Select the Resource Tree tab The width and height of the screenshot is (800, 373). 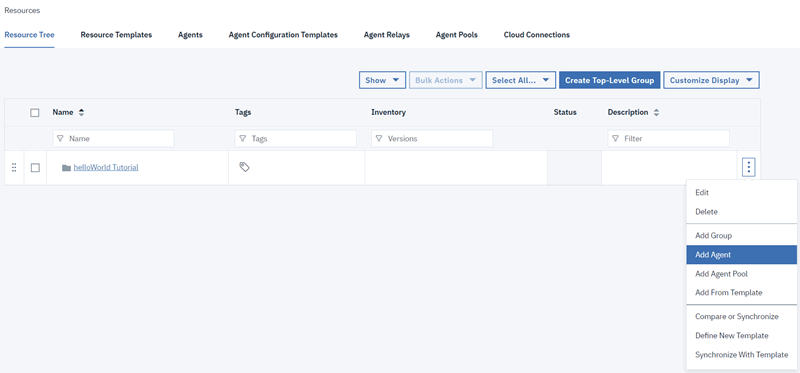click(x=29, y=35)
